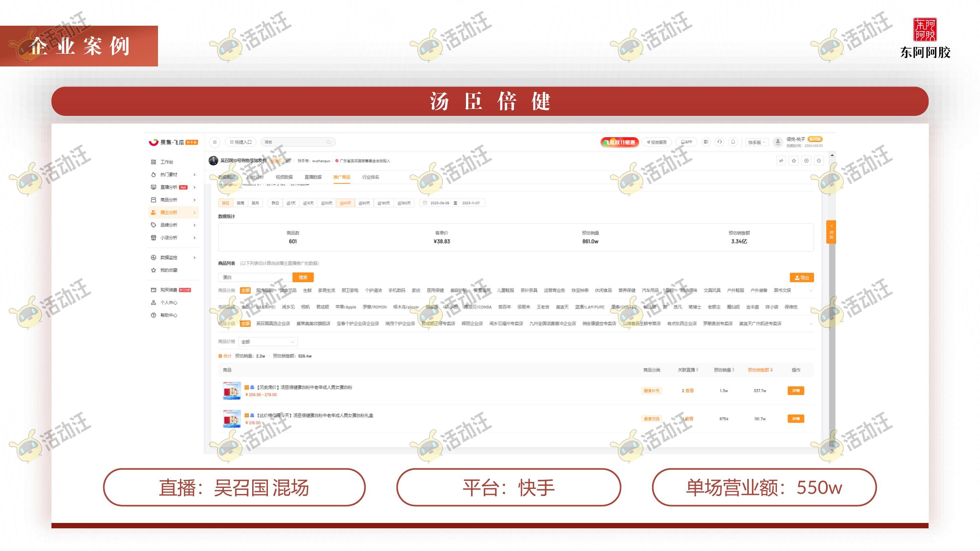The width and height of the screenshot is (980, 551).
Task: Select the 按月 granularity option
Action: [x=255, y=203]
